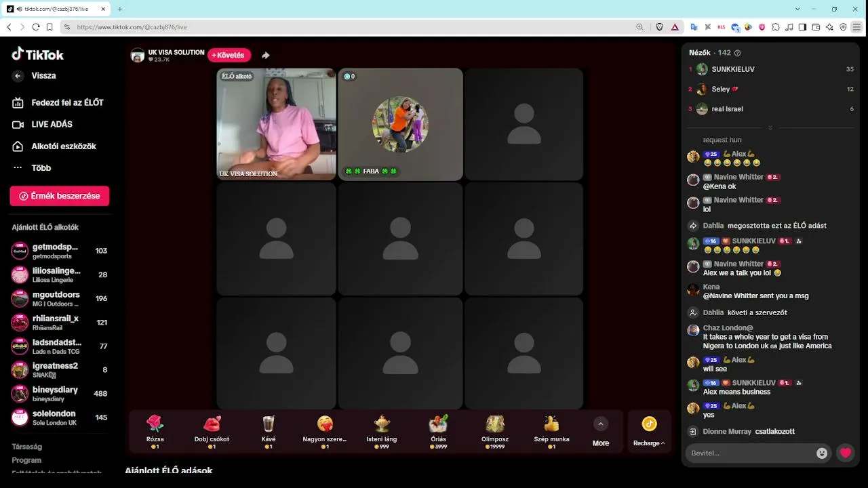Open Brave Shields lion icon

660,27
